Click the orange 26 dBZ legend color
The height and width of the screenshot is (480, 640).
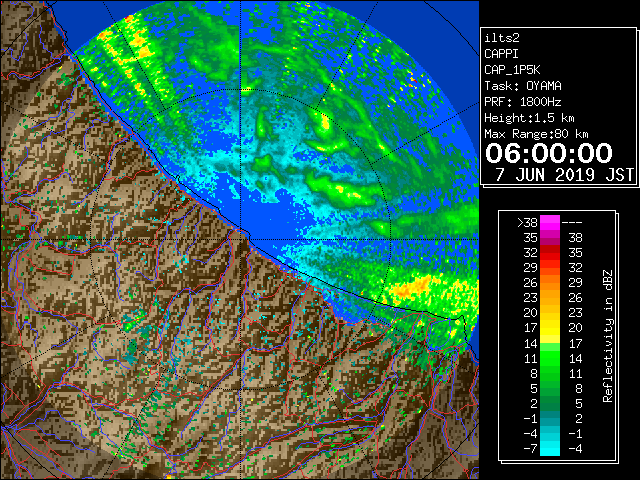click(550, 283)
